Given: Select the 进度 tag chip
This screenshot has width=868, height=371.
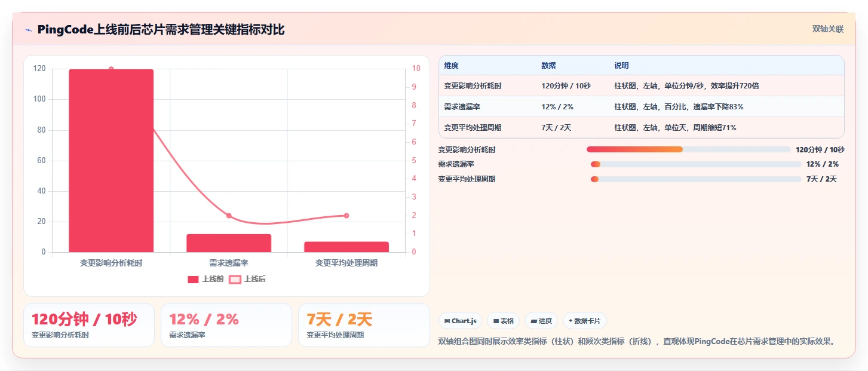Looking at the screenshot, I should pos(541,321).
